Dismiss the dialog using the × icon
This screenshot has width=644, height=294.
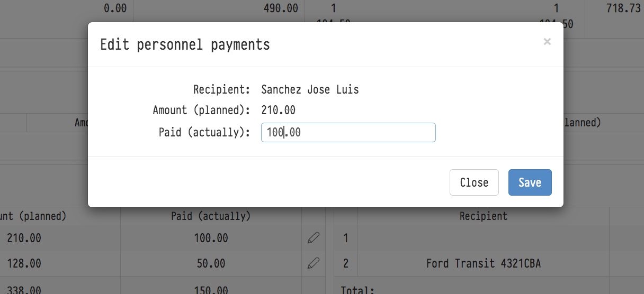pos(547,42)
